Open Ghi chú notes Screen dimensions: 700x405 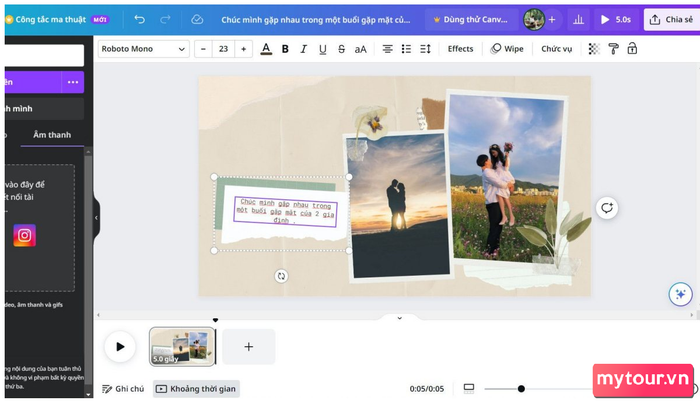click(x=123, y=389)
